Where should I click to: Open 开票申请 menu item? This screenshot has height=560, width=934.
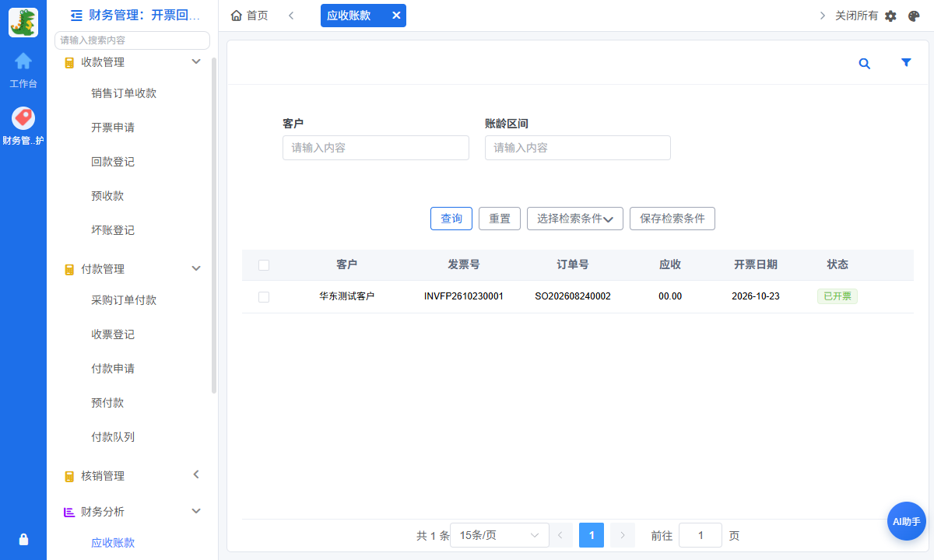coord(113,128)
